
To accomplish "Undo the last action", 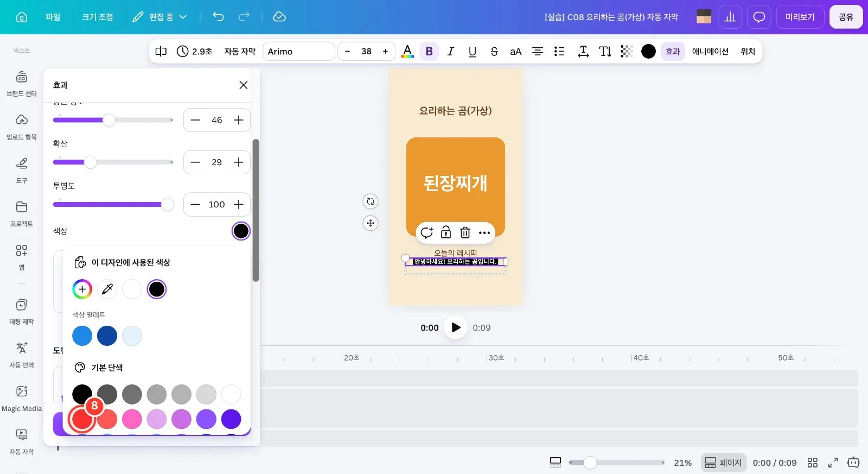I will click(x=218, y=17).
